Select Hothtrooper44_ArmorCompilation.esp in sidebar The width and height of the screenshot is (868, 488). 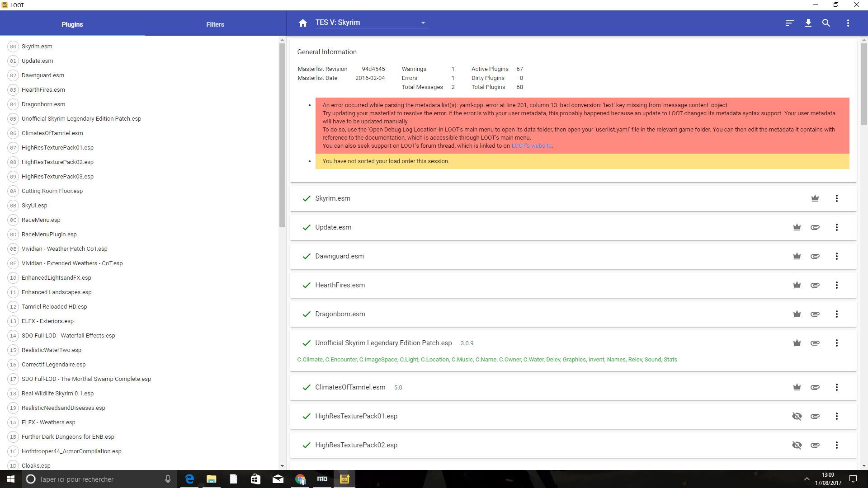[140, 451]
